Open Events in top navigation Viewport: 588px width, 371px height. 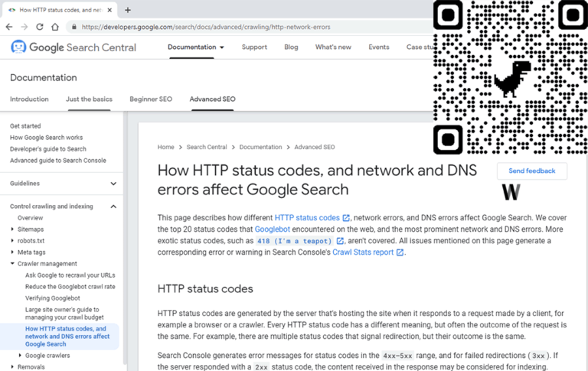click(x=379, y=47)
